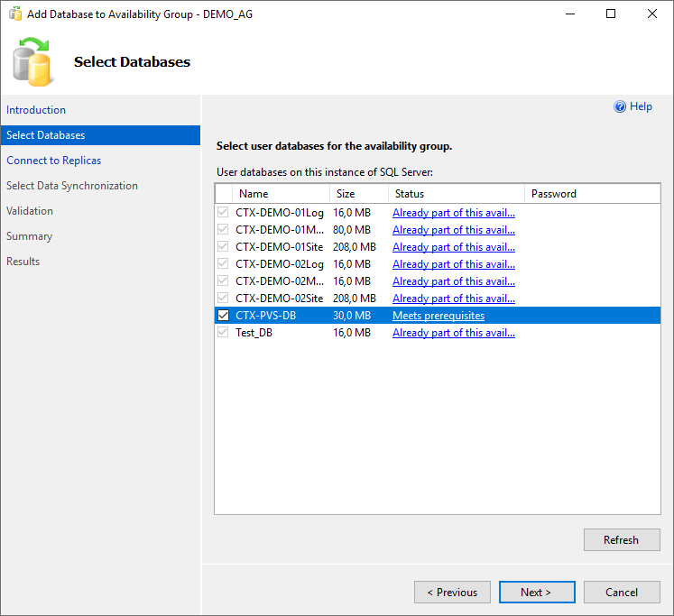Select the CTX-PVS-DB database name
The height and width of the screenshot is (616, 674).
[x=265, y=316]
